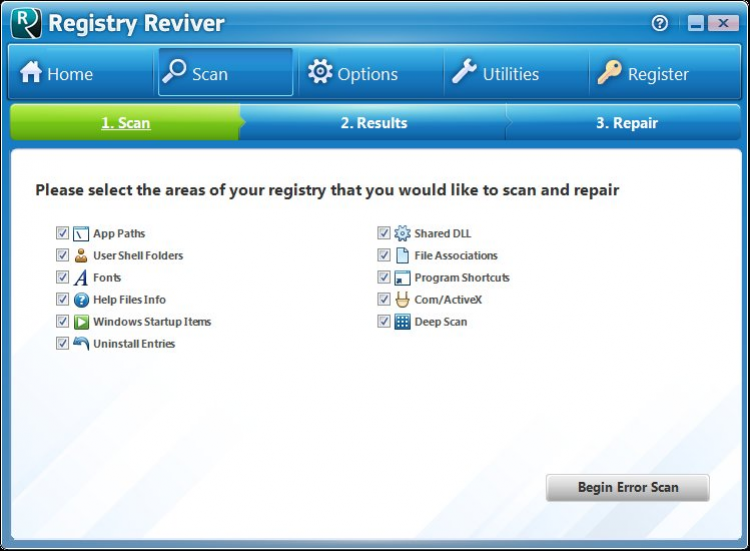The image size is (750, 551).
Task: Uncheck the Deep Scan checkbox
Action: pos(384,321)
